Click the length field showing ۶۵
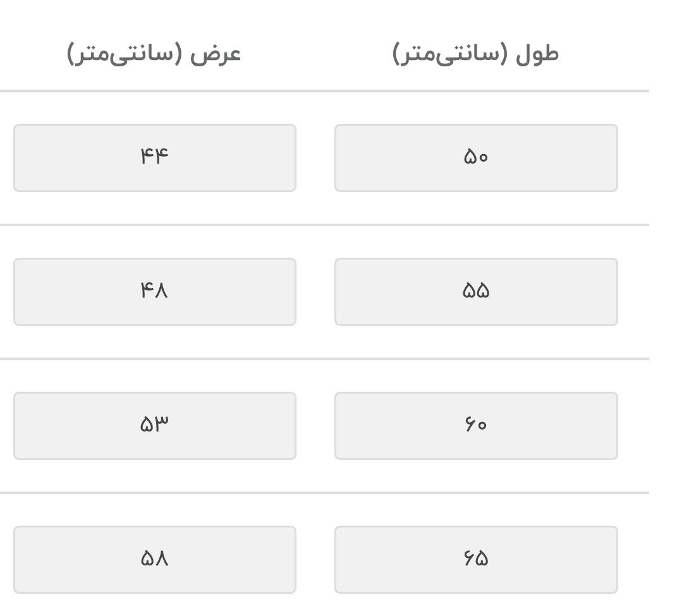677x616 pixels. (475, 560)
